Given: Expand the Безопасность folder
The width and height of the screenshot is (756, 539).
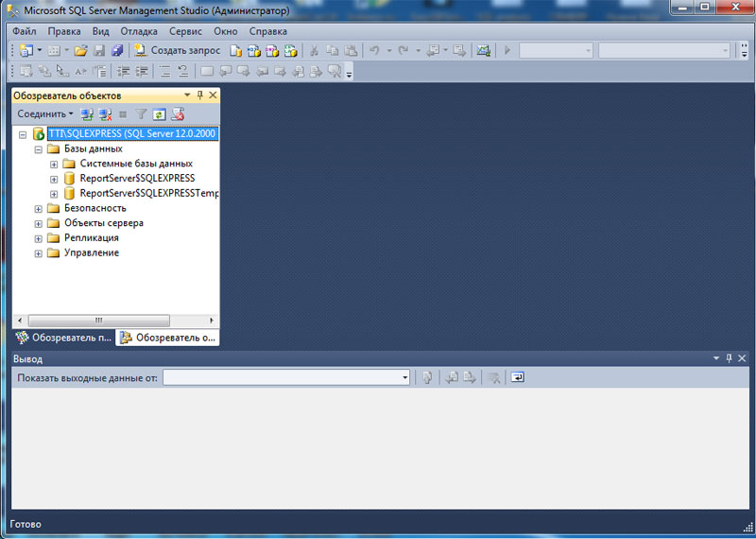Looking at the screenshot, I should (38, 209).
